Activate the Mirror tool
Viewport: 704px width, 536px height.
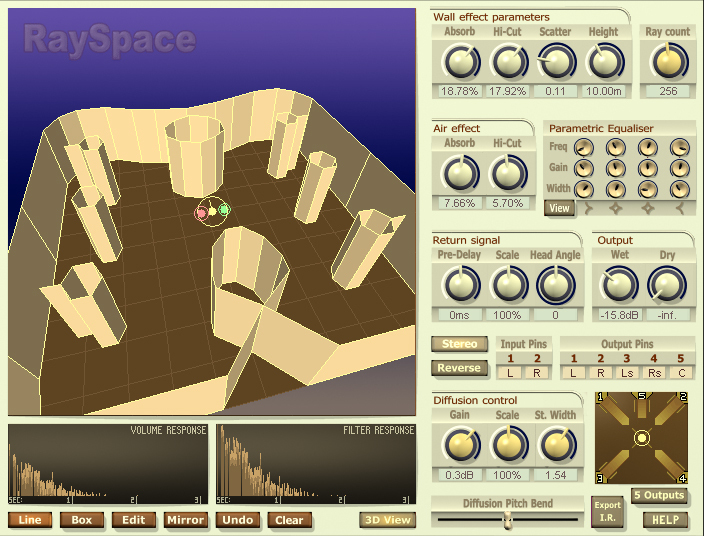click(x=185, y=520)
